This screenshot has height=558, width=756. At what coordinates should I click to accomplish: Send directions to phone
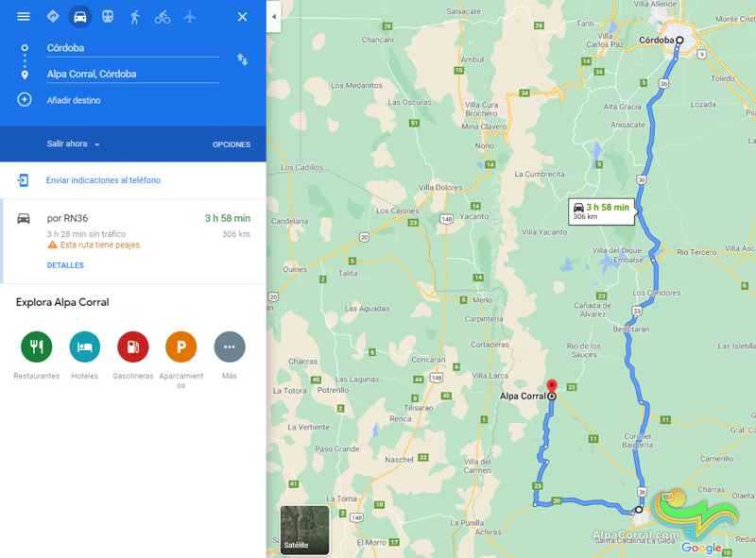103,180
